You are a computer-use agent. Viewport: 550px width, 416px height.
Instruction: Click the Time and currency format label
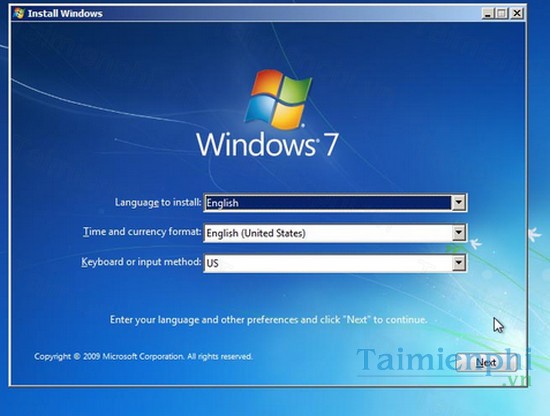point(142,232)
